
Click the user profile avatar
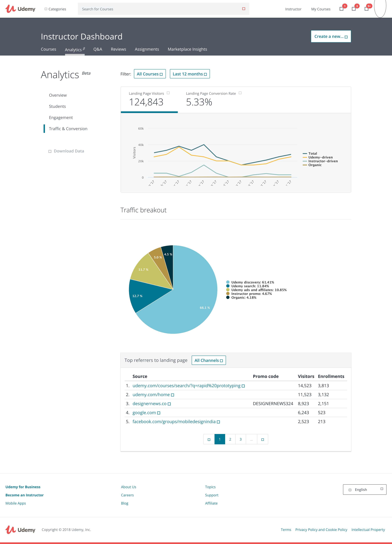pos(380,8)
